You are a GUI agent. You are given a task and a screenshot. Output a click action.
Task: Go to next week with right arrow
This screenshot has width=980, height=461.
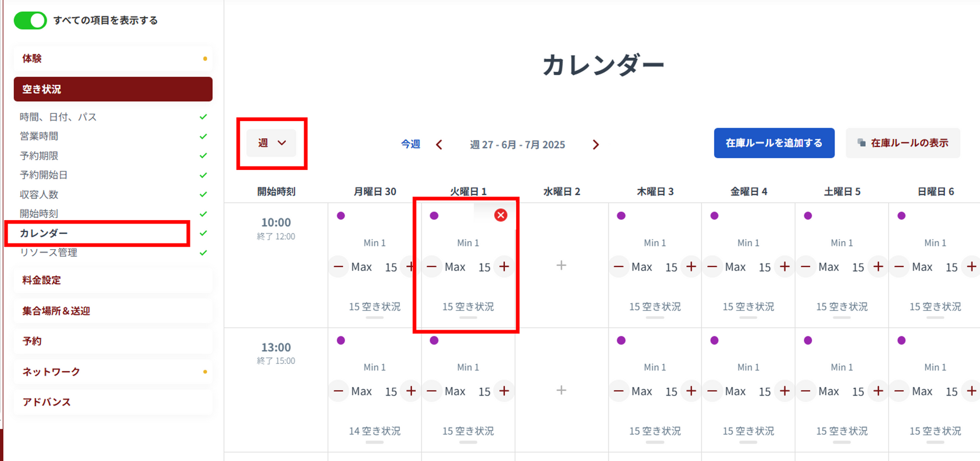[x=596, y=145]
